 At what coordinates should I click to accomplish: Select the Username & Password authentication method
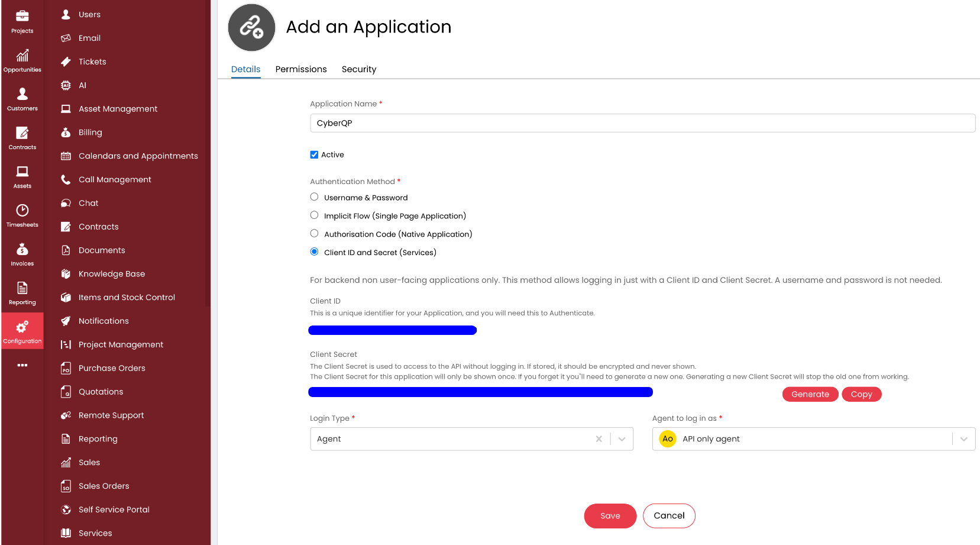pyautogui.click(x=314, y=196)
